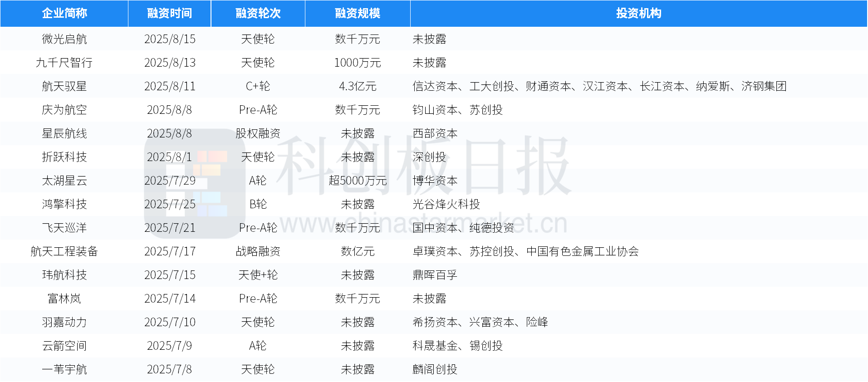Click the C+轮 round cell
868x382 pixels.
click(x=258, y=86)
